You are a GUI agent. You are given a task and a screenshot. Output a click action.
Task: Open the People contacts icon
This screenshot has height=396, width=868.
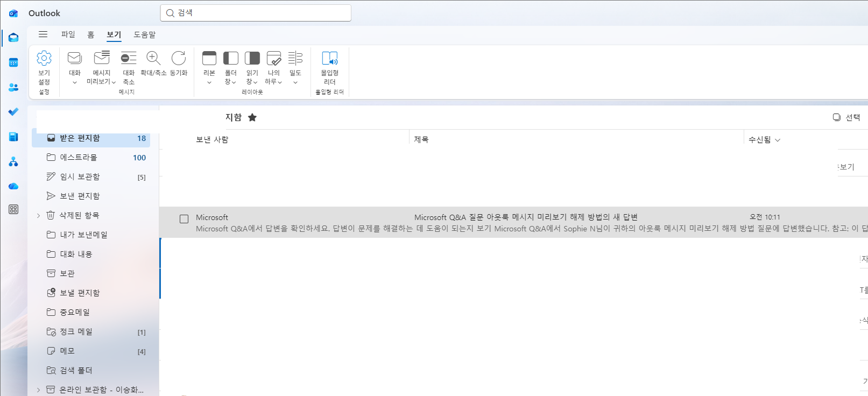coord(13,87)
